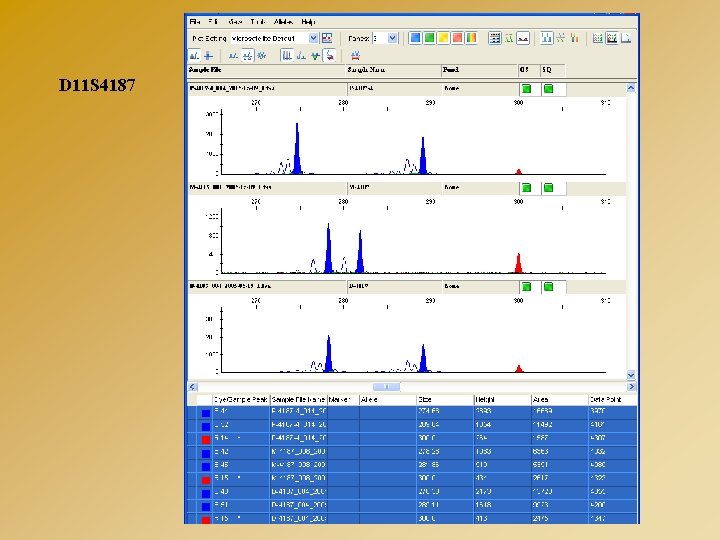720x540 pixels.
Task: Click the highlighted red allele edit icon
Action: [330, 56]
